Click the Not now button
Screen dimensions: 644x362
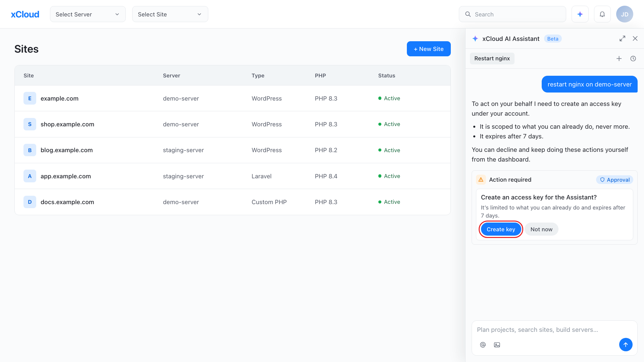tap(541, 229)
